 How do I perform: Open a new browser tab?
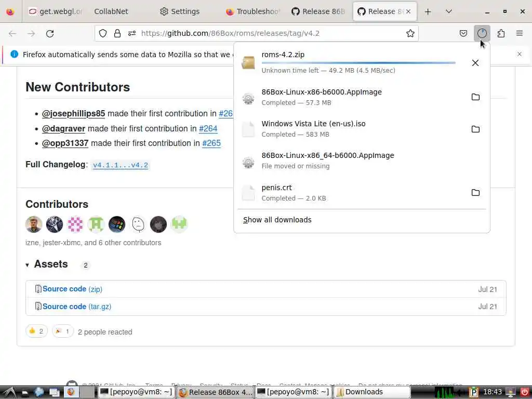(x=428, y=11)
